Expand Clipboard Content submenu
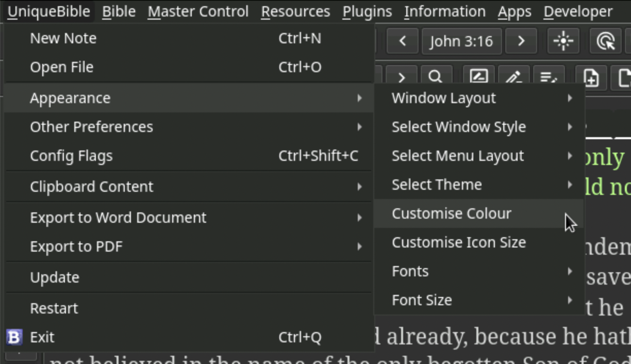 (189, 187)
